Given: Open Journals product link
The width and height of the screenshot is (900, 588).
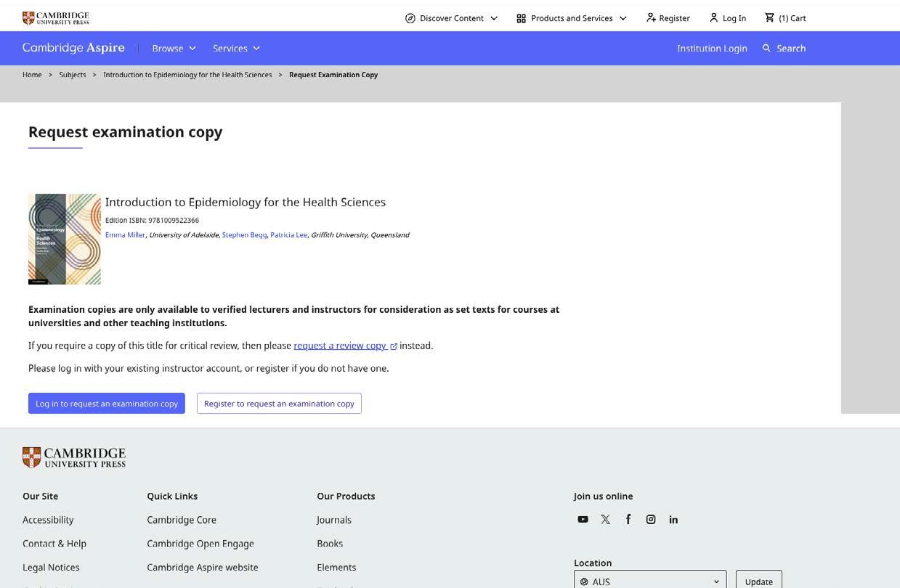Looking at the screenshot, I should 334,520.
